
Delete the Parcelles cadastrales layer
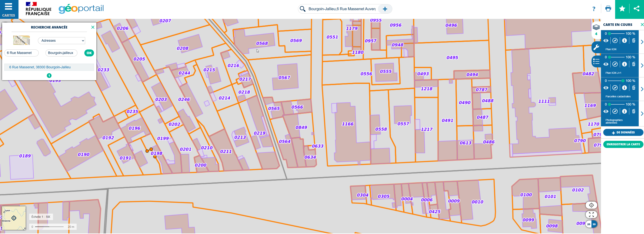[x=633, y=88]
